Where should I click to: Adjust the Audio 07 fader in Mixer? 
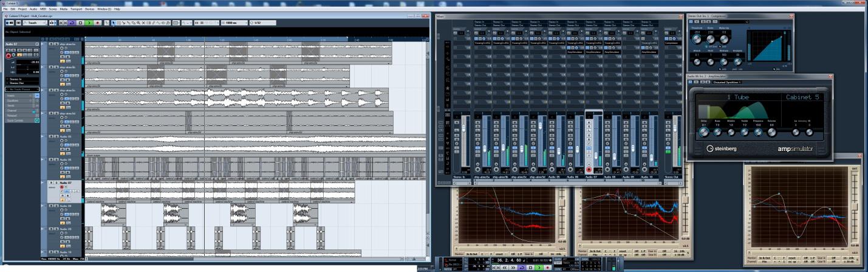click(596, 156)
